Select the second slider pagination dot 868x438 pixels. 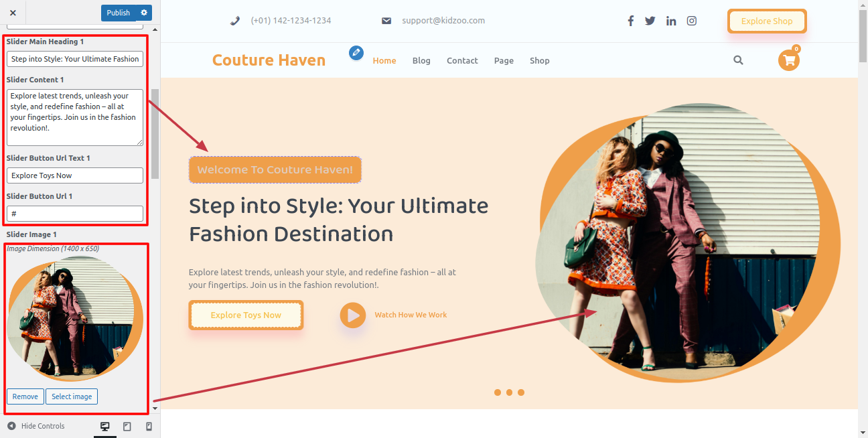click(x=509, y=392)
